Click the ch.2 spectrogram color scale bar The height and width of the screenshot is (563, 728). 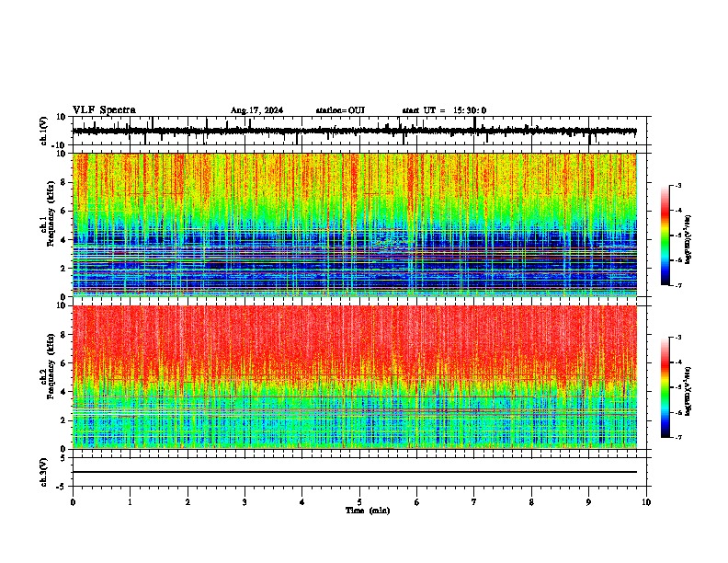tap(665, 387)
